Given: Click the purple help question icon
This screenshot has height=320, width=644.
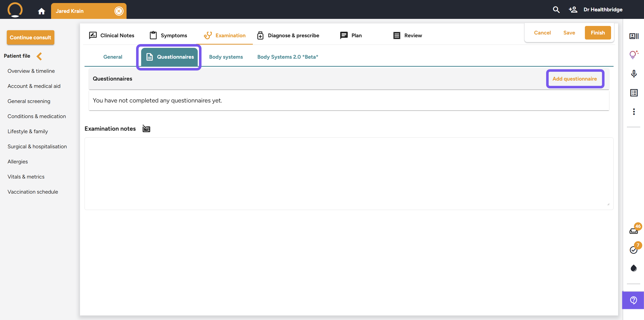Looking at the screenshot, I should [633, 300].
